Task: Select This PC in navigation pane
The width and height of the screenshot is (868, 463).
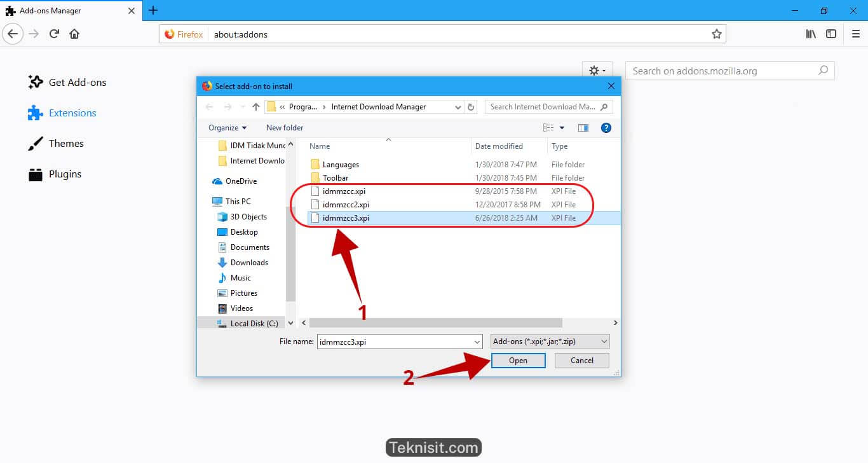Action: pos(231,202)
